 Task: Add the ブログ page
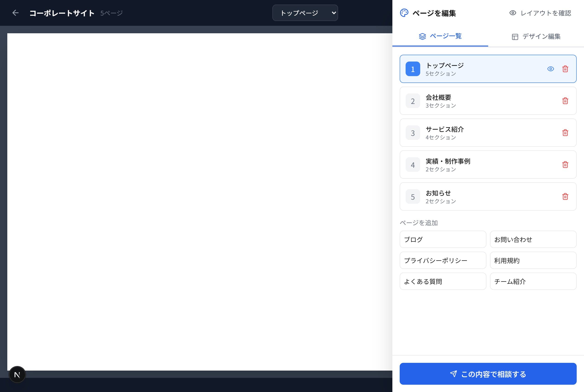click(443, 240)
